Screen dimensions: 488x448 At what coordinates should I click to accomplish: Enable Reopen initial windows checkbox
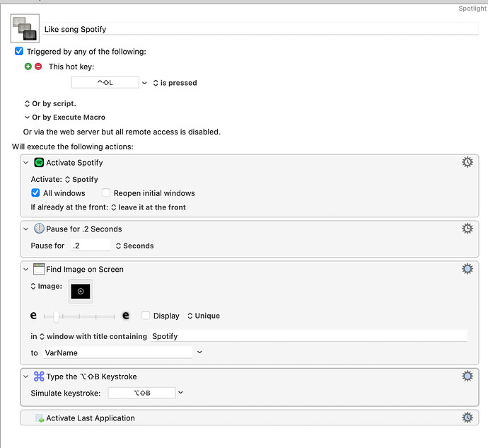pyautogui.click(x=106, y=193)
